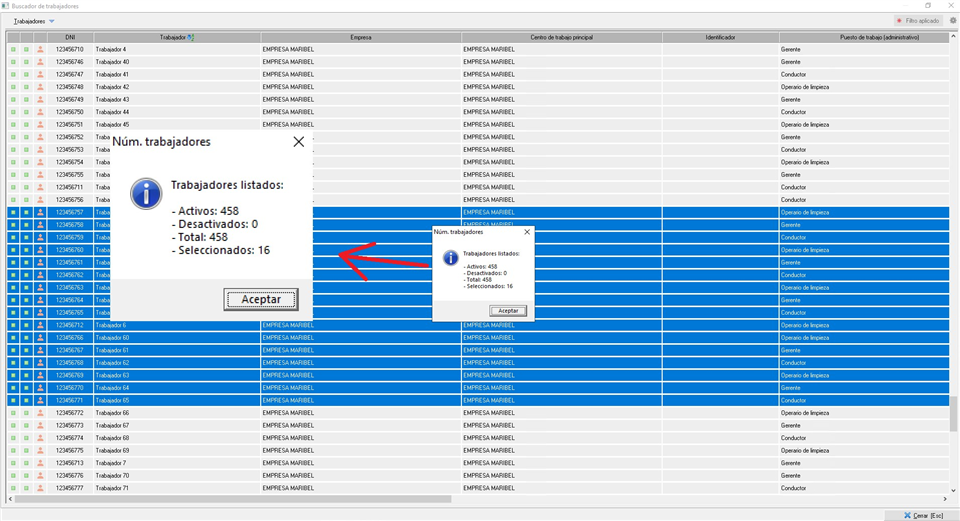
Task: Click the horizontal scrollbar right arrow
Action: pyautogui.click(x=944, y=499)
